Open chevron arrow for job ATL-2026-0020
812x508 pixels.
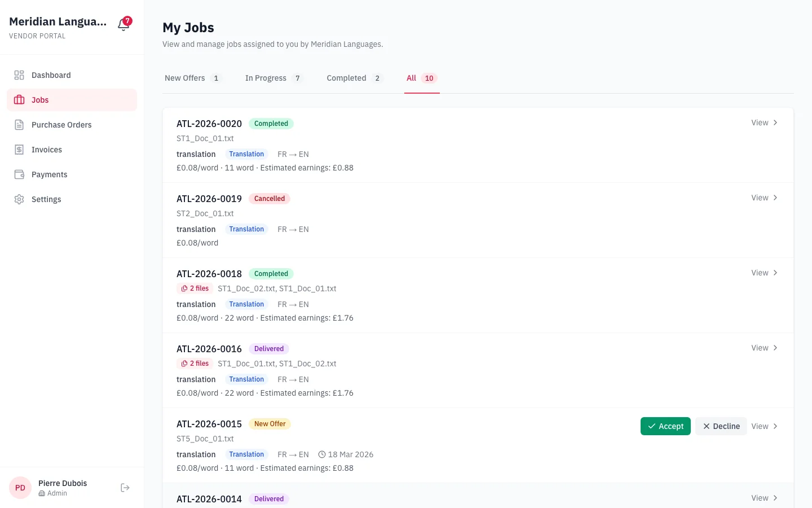pos(775,122)
